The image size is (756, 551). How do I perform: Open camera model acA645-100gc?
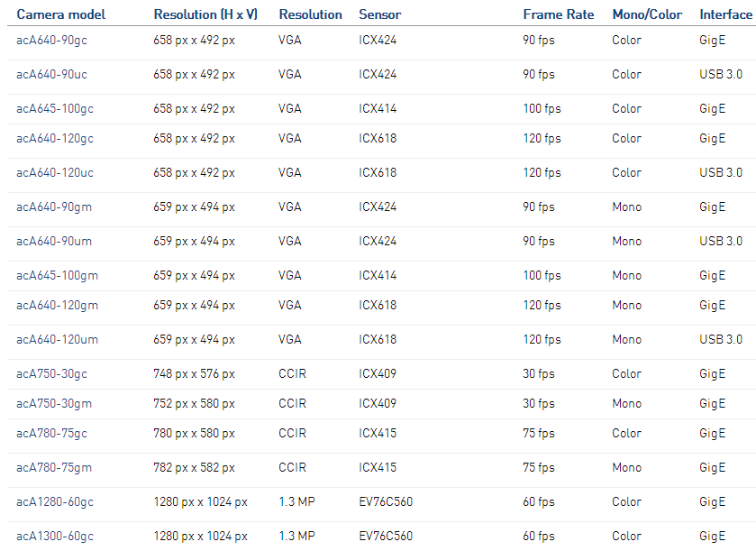click(55, 109)
